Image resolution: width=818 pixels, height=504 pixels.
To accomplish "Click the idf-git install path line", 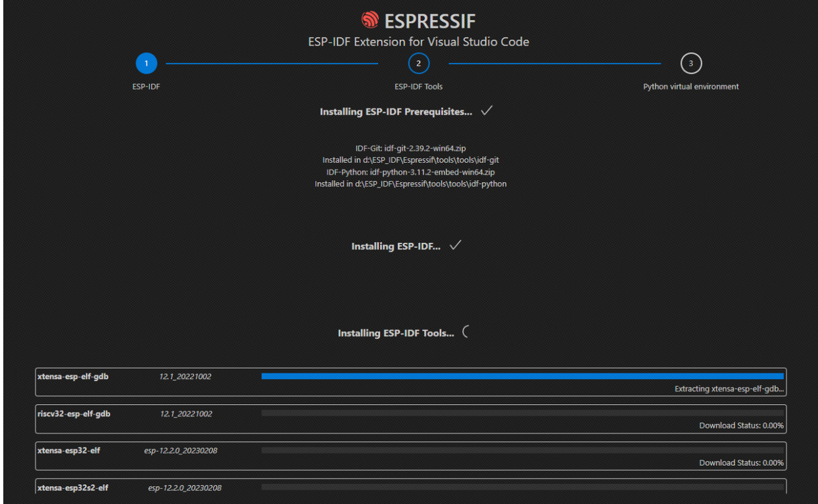I will (411, 160).
